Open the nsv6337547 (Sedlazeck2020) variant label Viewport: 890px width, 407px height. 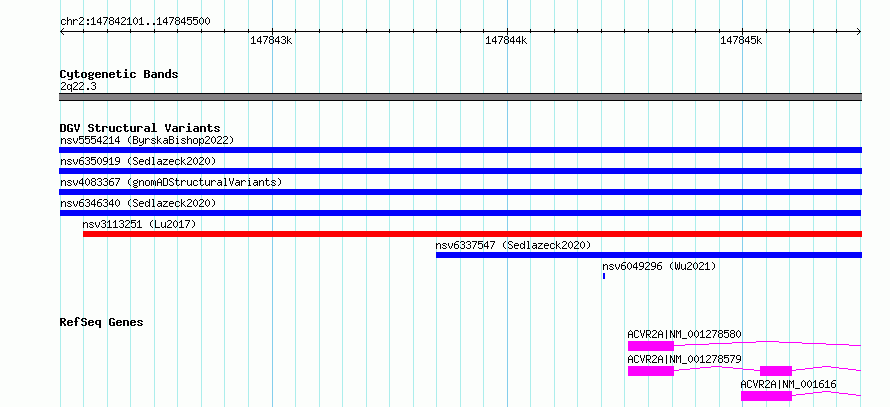pyautogui.click(x=513, y=245)
